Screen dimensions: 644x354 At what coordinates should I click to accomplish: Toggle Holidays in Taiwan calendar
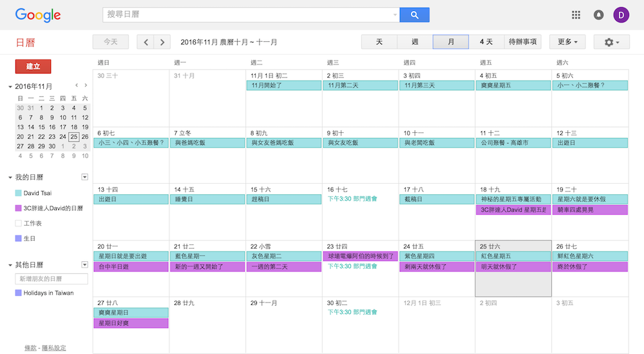(x=18, y=293)
